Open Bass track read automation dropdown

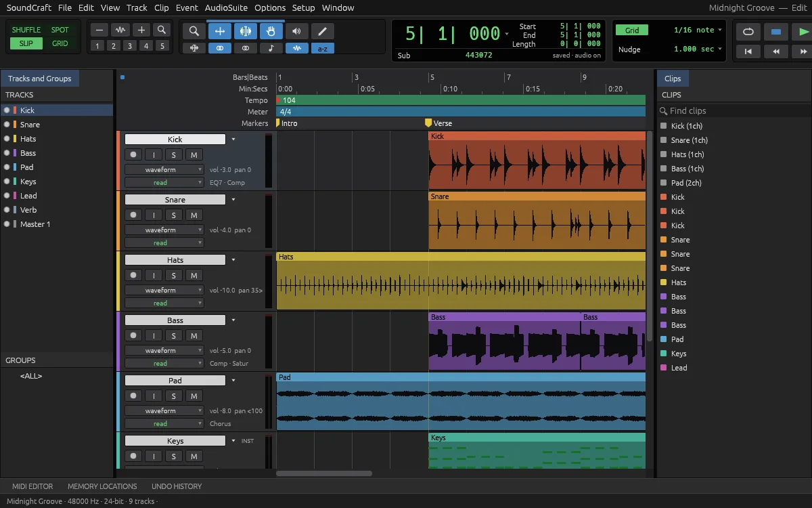click(x=164, y=363)
